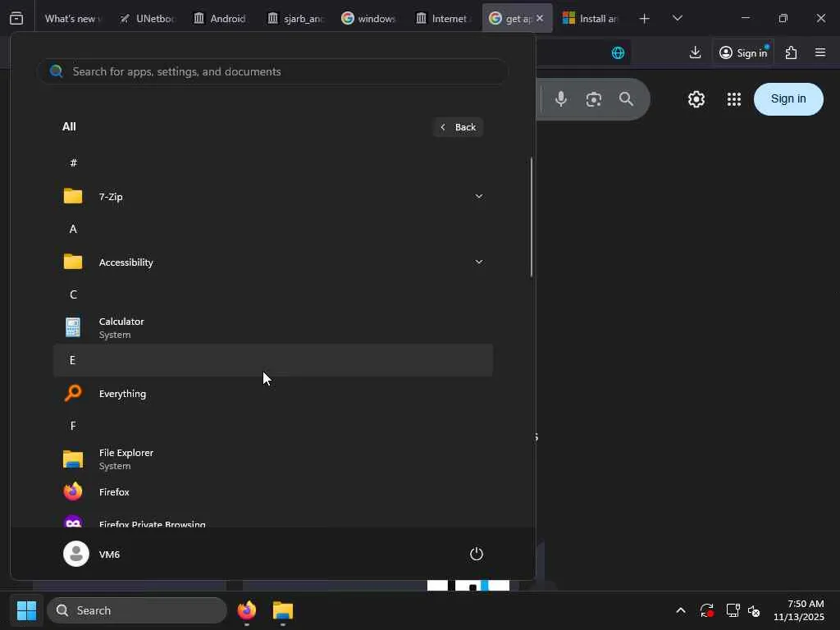The height and width of the screenshot is (630, 840).
Task: Show hidden system tray icons
Action: [x=680, y=610]
